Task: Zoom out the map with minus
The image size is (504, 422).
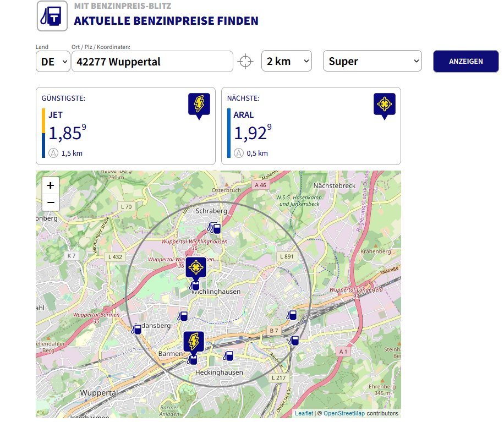Action: click(51, 202)
